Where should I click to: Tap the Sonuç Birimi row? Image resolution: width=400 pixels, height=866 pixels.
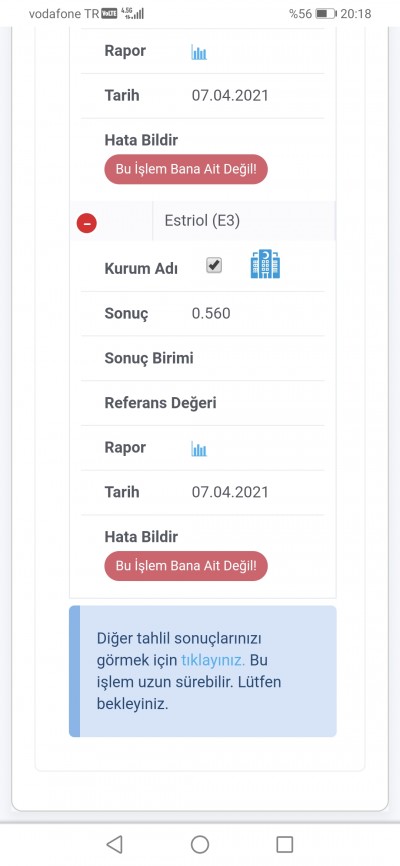203,358
